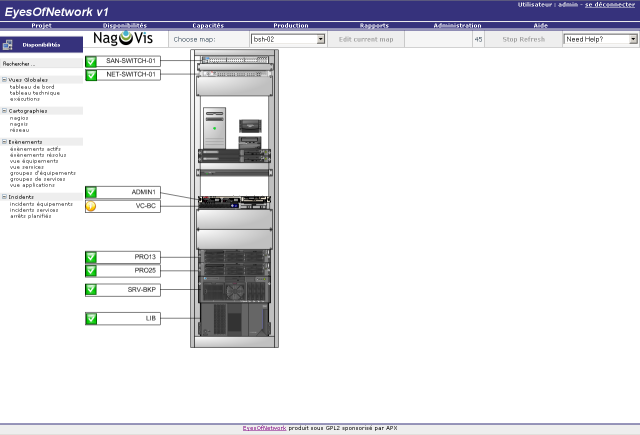Open the nagvis cartography link
The height and width of the screenshot is (435, 640).
coord(19,124)
